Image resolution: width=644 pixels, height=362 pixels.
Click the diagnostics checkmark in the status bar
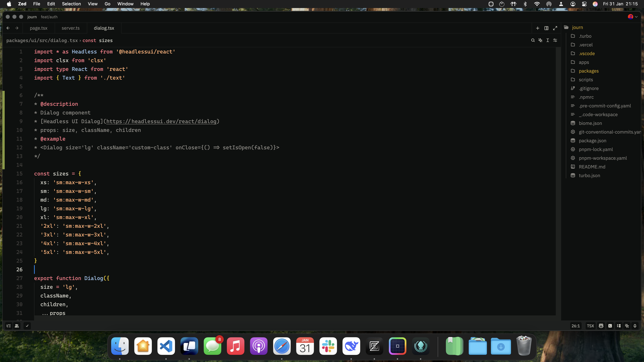27,326
